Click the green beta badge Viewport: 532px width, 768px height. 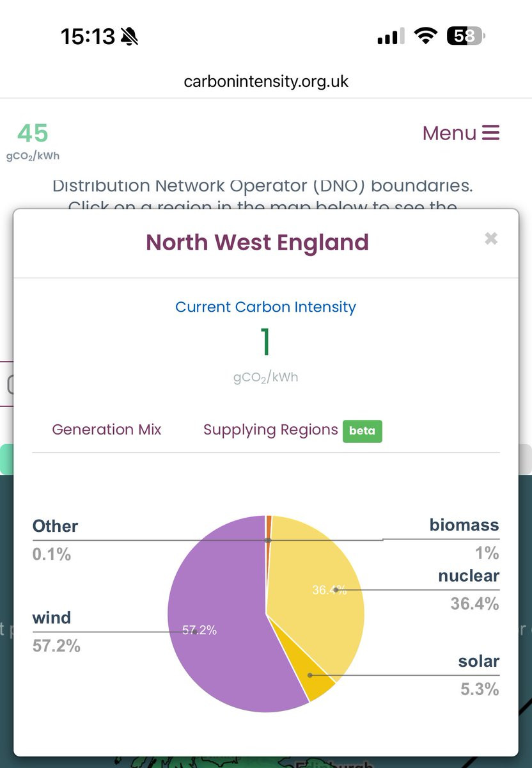pos(362,431)
